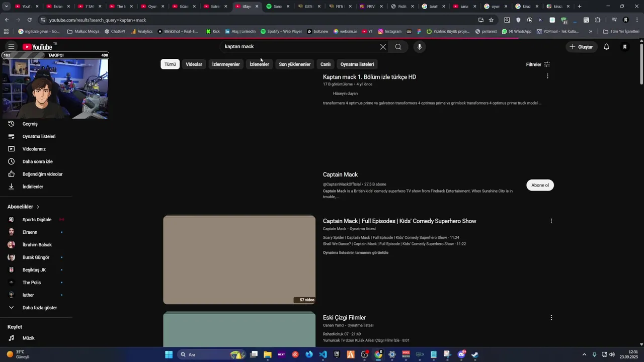Open Hüseyin duyan channel link
Screen dimensions: 644x362
coord(345,94)
